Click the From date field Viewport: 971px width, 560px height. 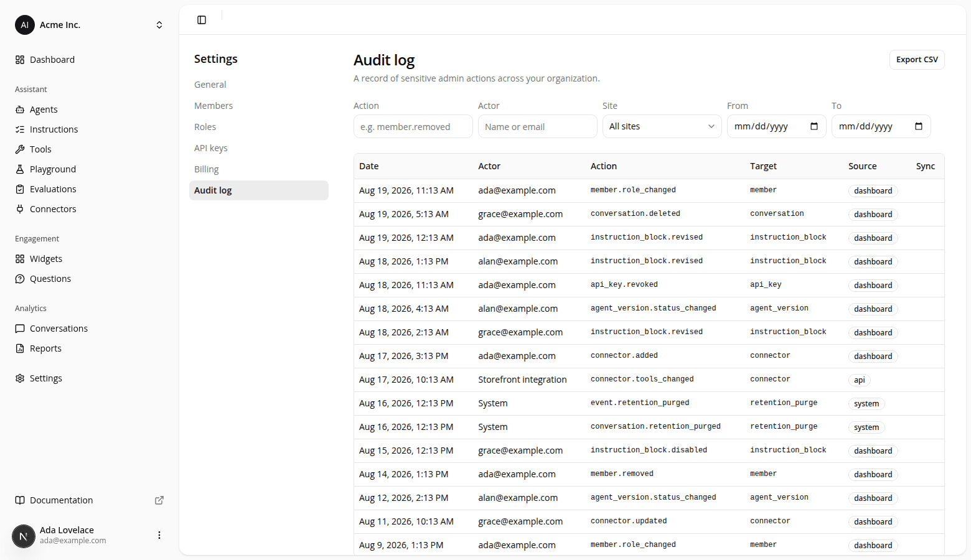pos(777,126)
